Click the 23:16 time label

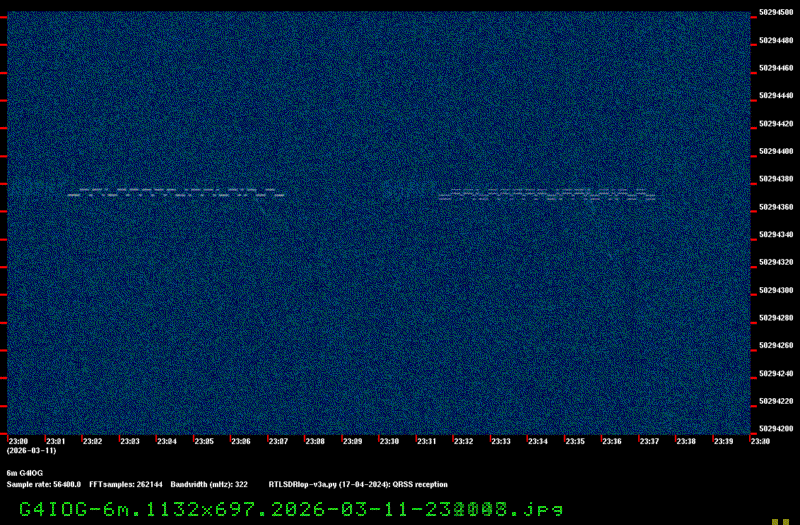(612, 441)
